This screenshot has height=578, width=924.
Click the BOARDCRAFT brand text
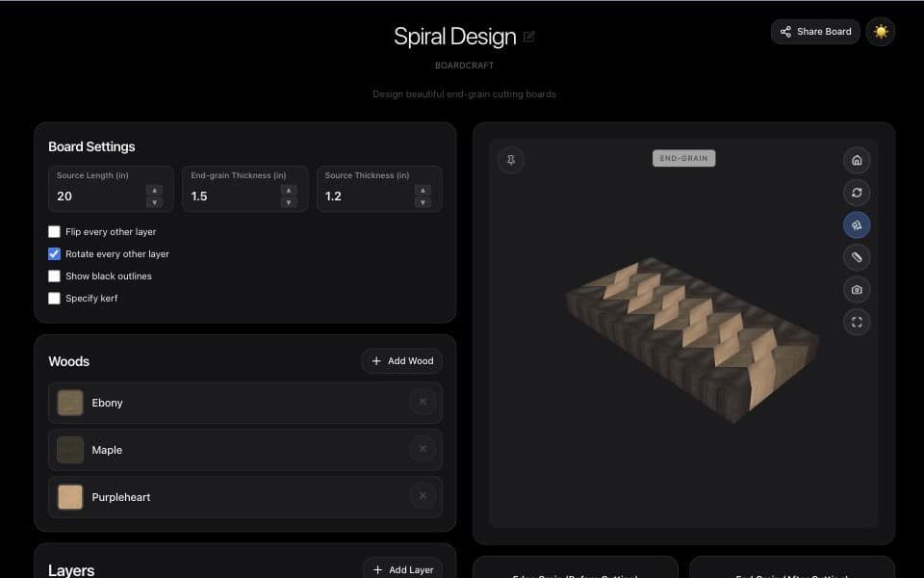[x=464, y=66]
